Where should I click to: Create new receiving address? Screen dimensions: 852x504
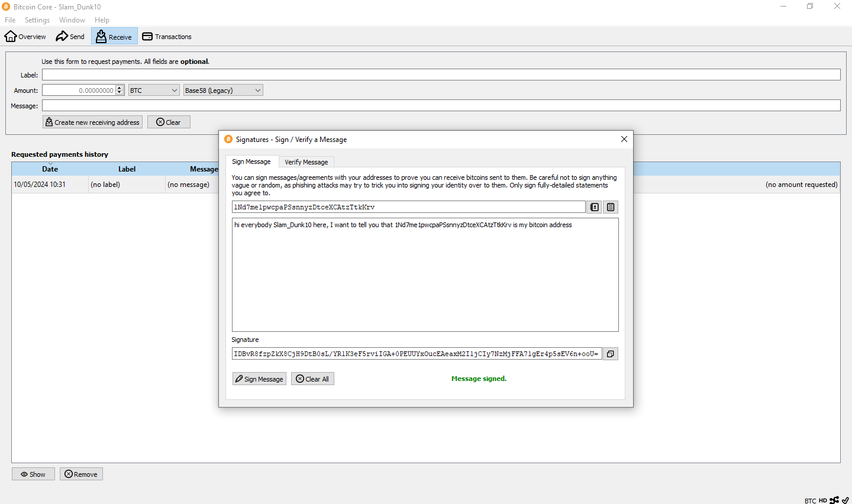point(92,122)
